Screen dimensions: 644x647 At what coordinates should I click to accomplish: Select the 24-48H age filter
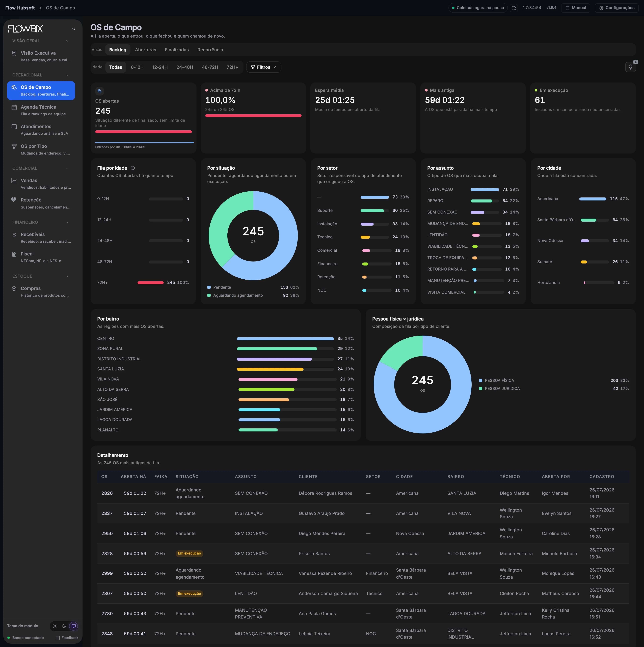[185, 67]
